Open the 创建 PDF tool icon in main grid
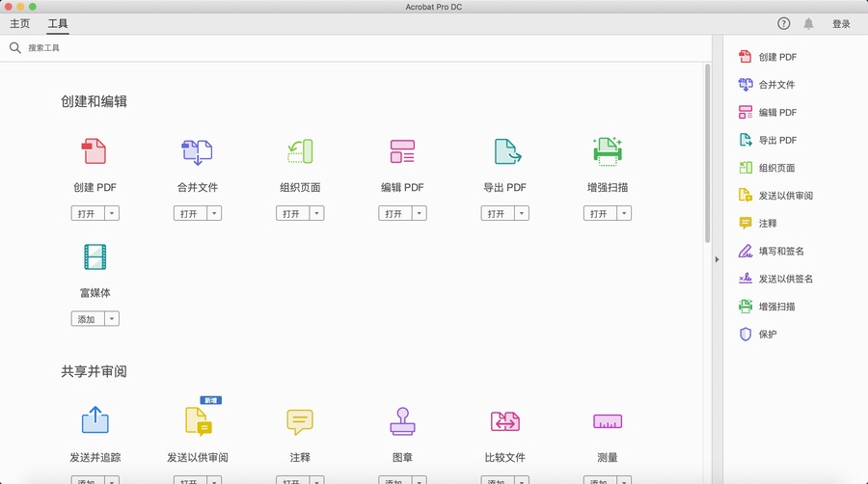 pos(95,151)
